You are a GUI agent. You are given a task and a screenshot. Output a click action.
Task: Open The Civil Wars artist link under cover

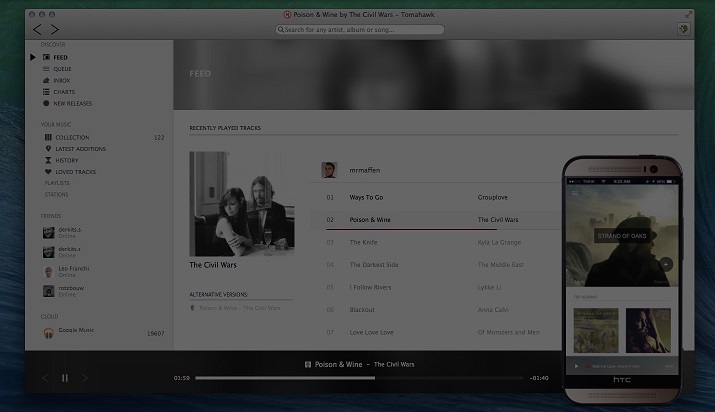tap(212, 265)
